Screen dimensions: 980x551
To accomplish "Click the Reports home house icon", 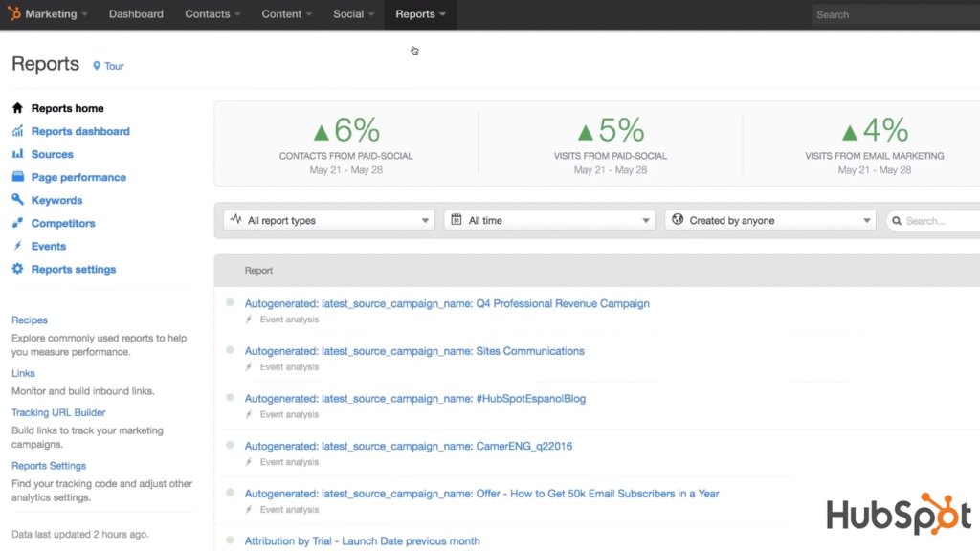I will (x=17, y=108).
